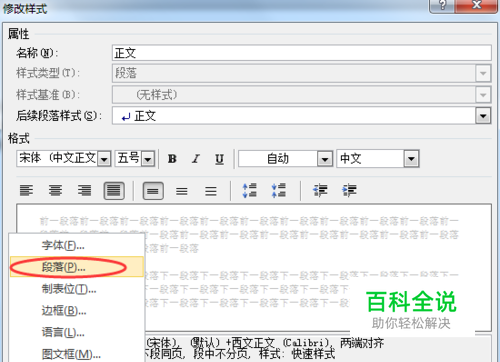This screenshot has height=362, width=500.
Task: Choose 字体(F)... from the menu
Action: [x=77, y=246]
